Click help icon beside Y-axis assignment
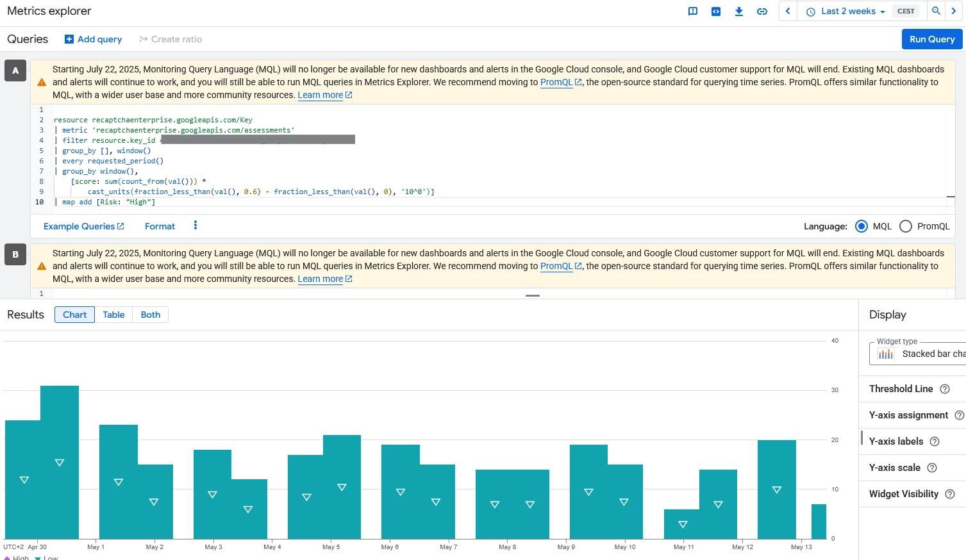 (x=960, y=415)
